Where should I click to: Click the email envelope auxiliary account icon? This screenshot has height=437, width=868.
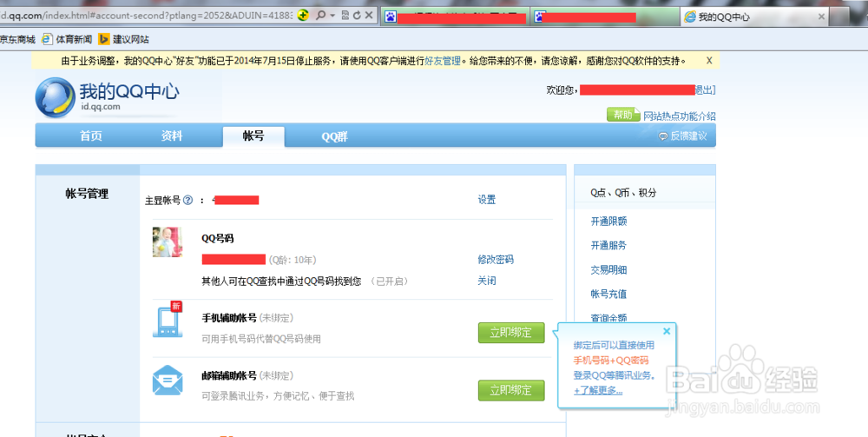click(x=168, y=381)
